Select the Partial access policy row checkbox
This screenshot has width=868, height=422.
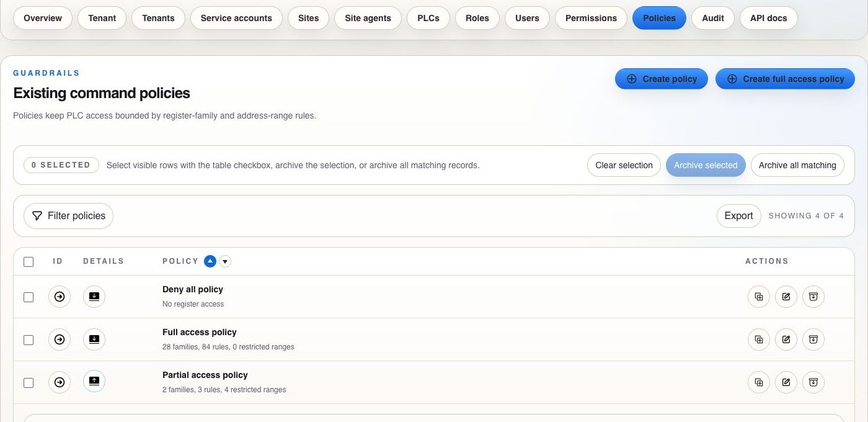[29, 383]
